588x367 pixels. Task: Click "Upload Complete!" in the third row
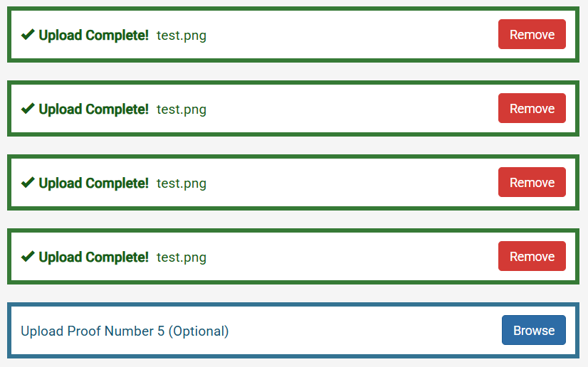93,183
